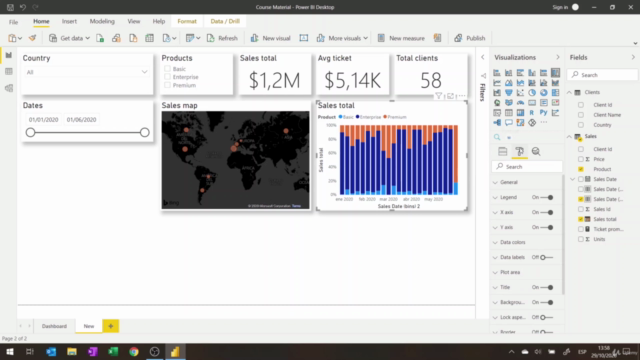This screenshot has height=360, width=640.
Task: Open the chart's filter icon
Action: (438, 96)
